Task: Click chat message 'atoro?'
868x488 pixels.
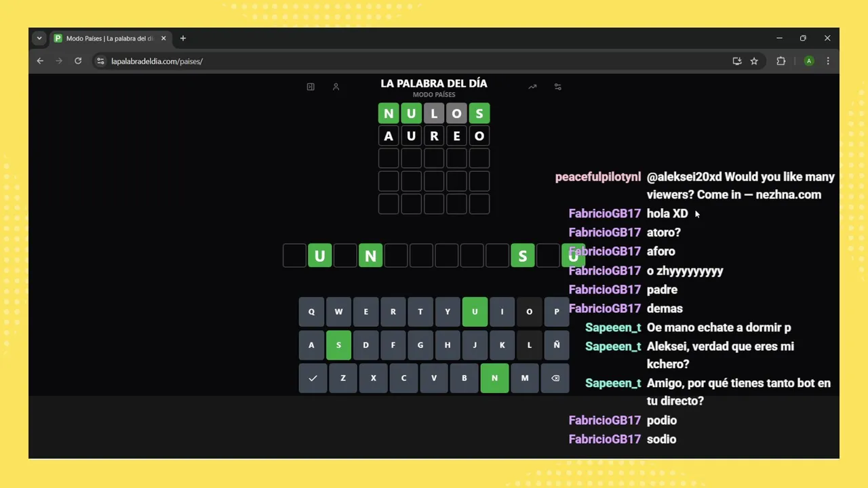Action: point(664,232)
